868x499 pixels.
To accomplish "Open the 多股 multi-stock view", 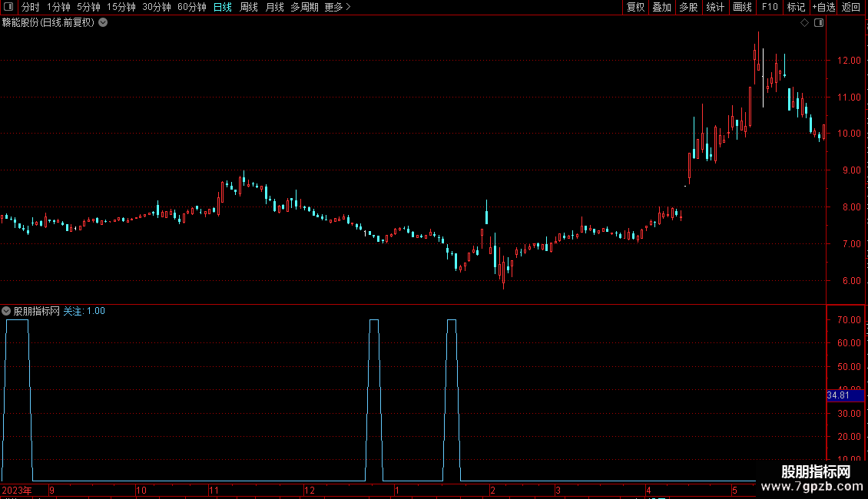I will pos(688,7).
